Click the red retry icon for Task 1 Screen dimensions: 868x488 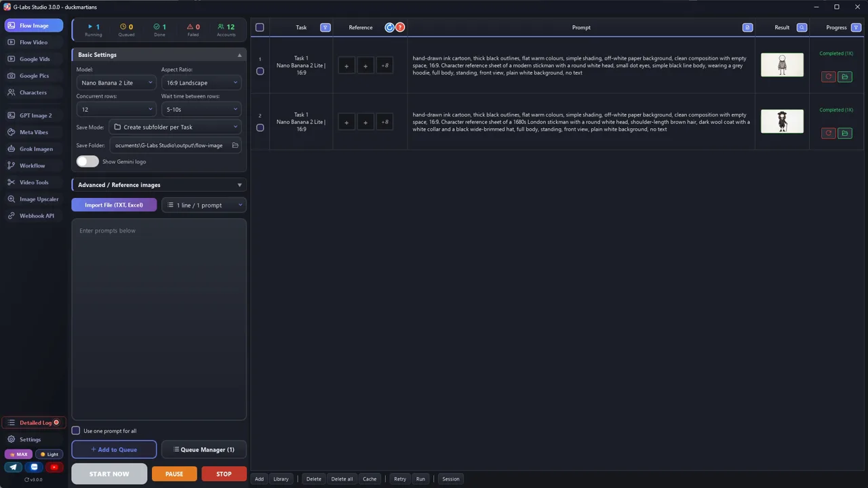click(x=828, y=77)
